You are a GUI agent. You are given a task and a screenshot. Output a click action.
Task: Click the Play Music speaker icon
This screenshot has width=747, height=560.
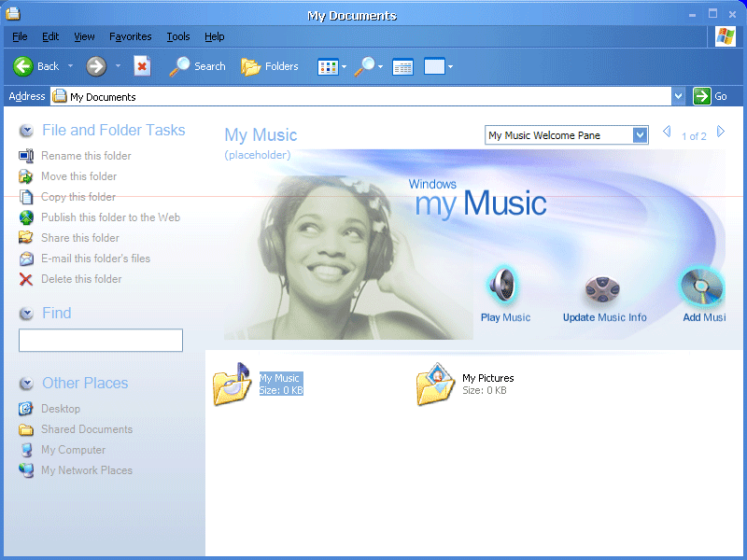(x=504, y=286)
